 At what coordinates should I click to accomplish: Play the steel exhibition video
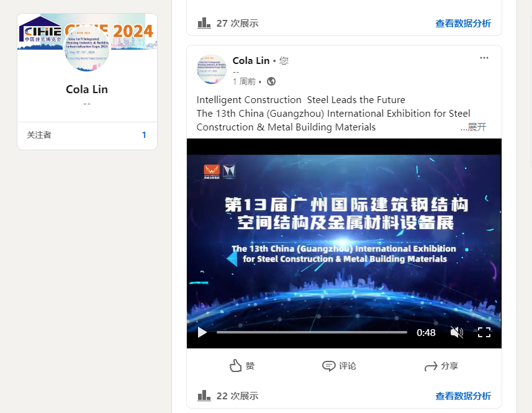(202, 332)
